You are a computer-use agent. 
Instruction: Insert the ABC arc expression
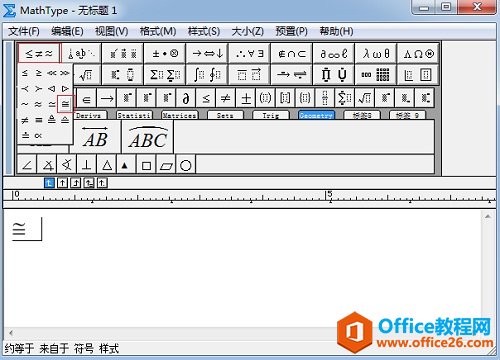[148, 137]
